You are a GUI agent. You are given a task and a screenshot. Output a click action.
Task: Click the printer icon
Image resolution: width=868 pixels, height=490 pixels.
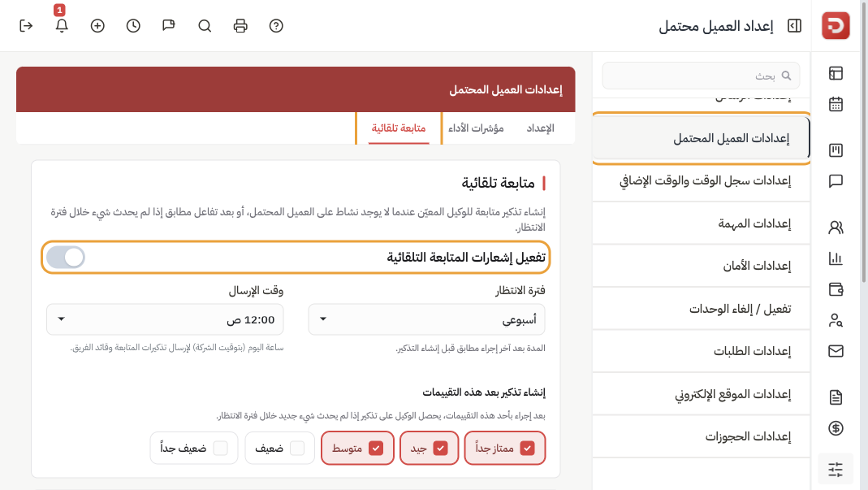[x=240, y=26]
